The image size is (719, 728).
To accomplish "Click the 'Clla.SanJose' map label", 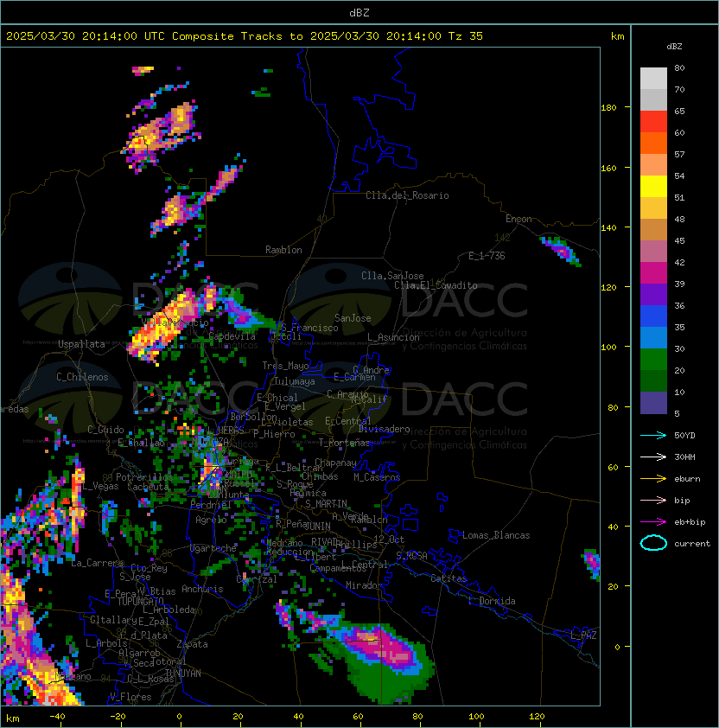I will point(392,276).
